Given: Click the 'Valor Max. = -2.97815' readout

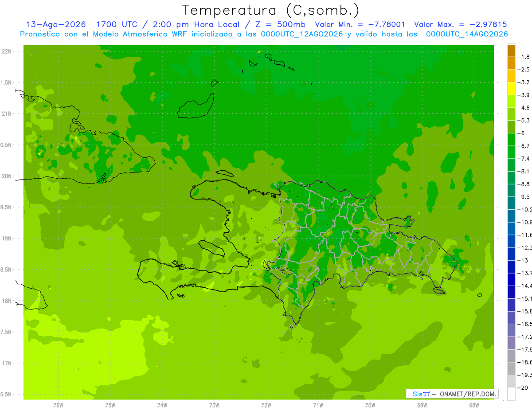Looking at the screenshot, I should click(460, 24).
